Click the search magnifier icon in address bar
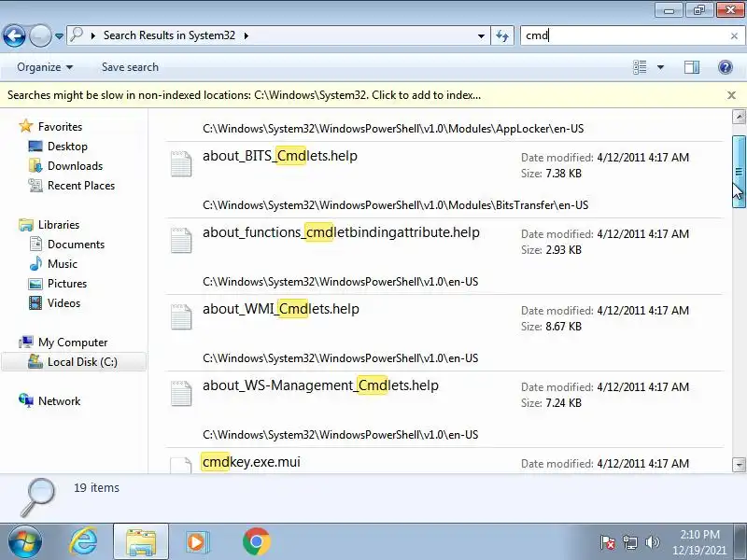 pyautogui.click(x=77, y=35)
